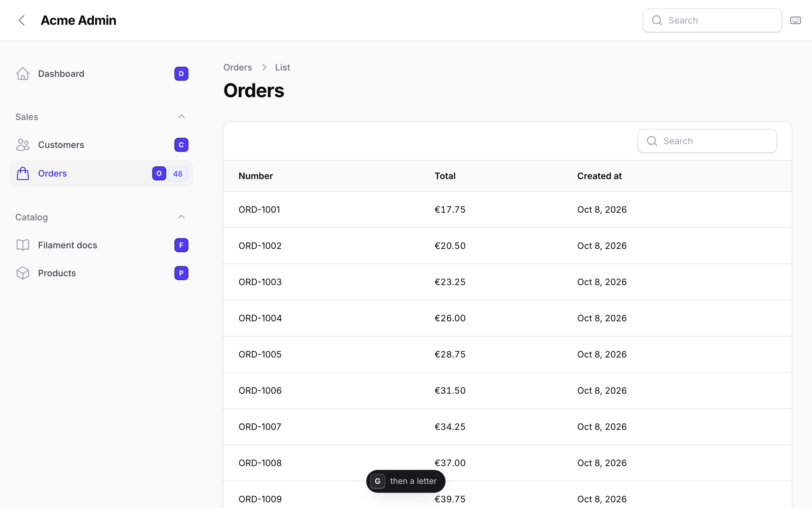Screen dimensions: 812x508
Task: Open Products in sidebar
Action: 101,273
